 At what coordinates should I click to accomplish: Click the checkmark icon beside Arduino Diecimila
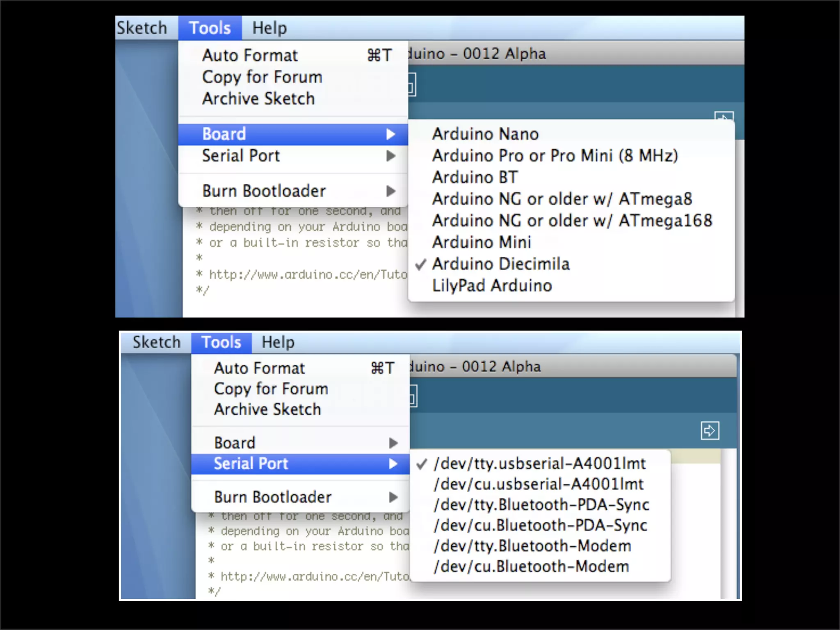click(421, 265)
